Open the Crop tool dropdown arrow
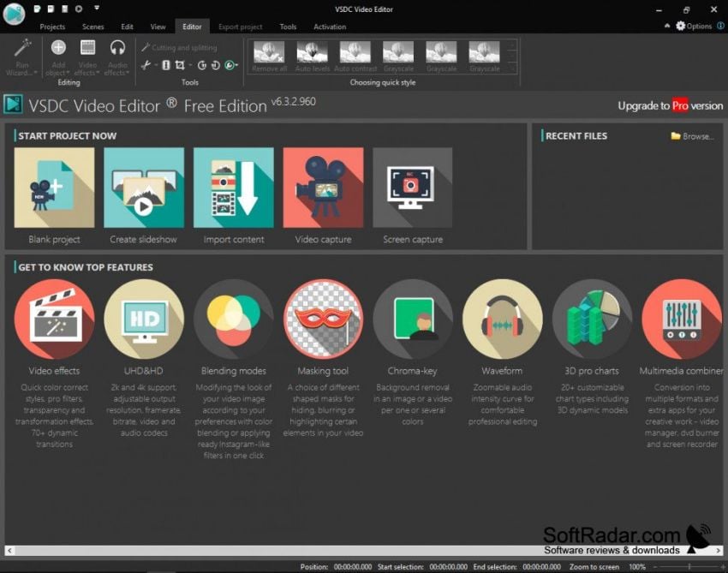Viewport: 728px width, 573px height. (x=190, y=65)
